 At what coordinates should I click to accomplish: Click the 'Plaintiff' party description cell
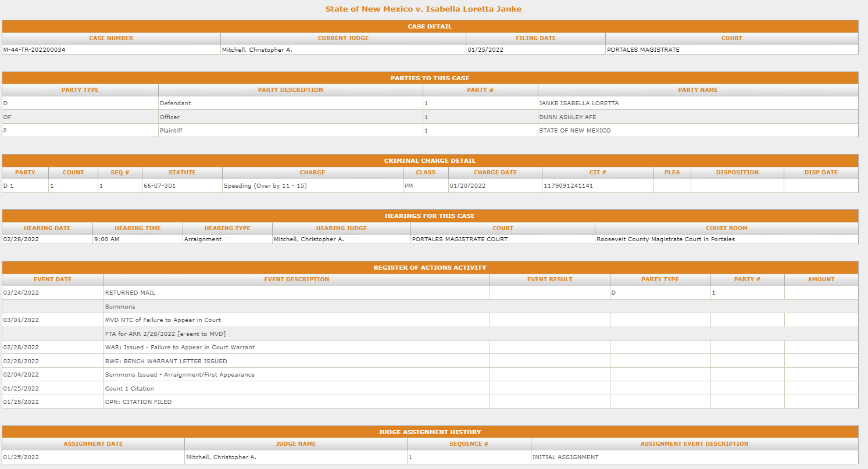(291, 131)
